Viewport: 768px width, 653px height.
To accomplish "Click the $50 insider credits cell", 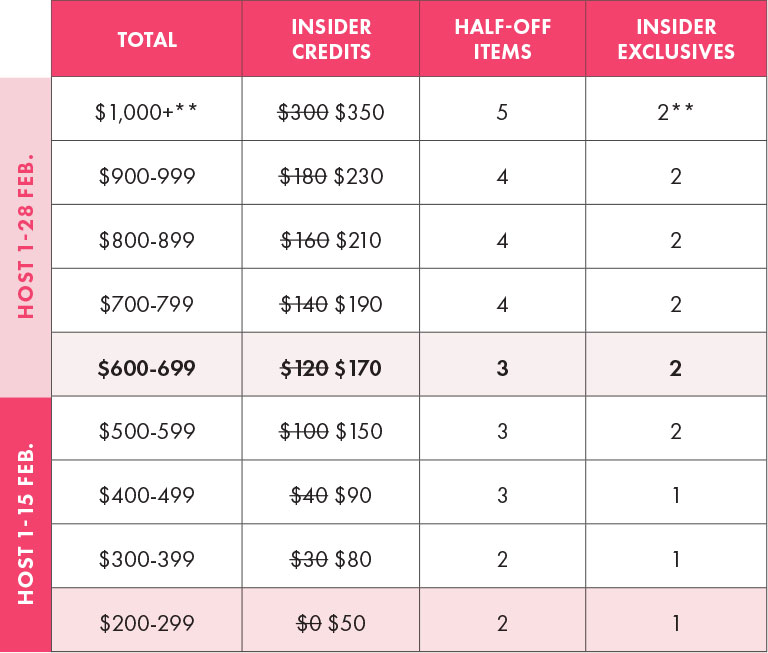I will pos(331,620).
